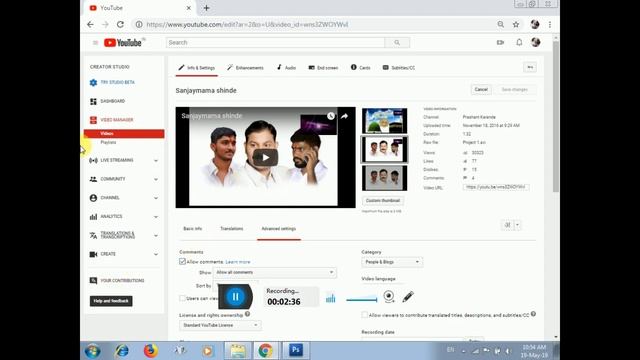Open the upload video camera icon
The width and height of the screenshot is (640, 360).
pos(500,42)
